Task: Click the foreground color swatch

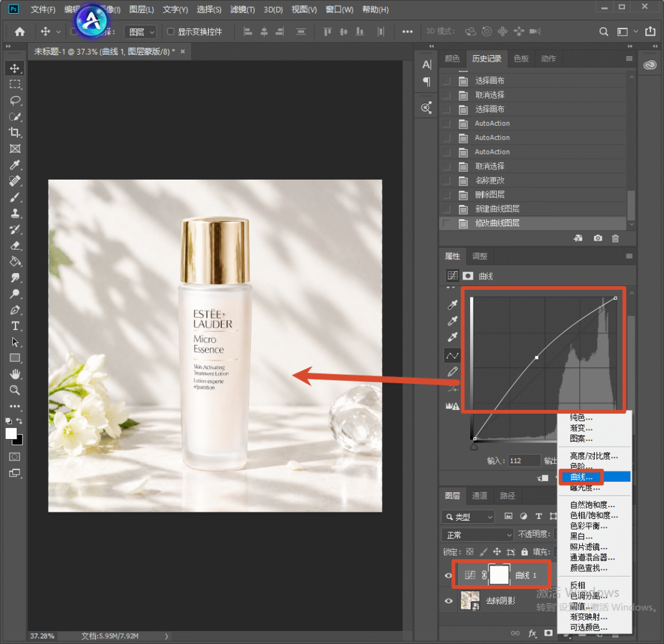Action: click(x=11, y=434)
